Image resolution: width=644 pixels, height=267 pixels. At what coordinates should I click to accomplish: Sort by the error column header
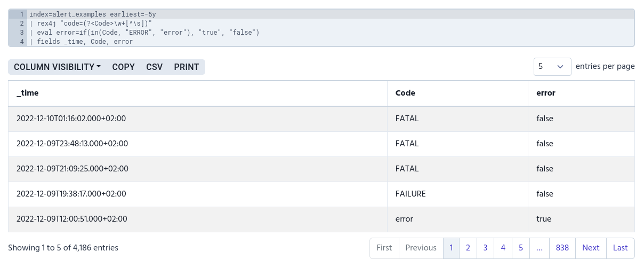[x=582, y=93]
